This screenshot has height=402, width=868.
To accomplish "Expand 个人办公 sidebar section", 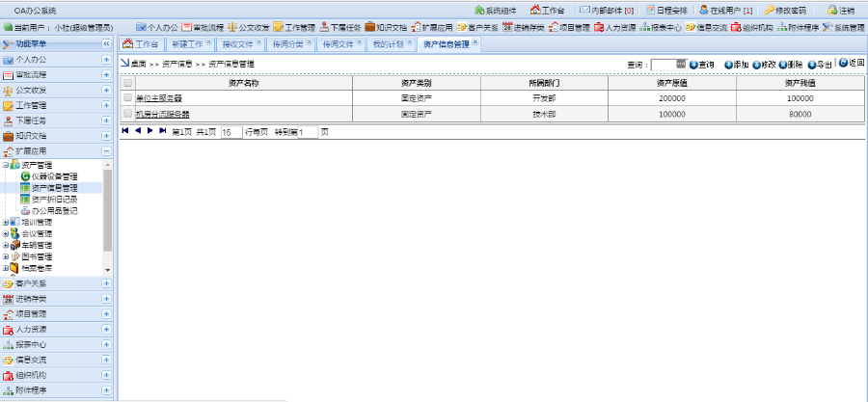I will tap(106, 60).
